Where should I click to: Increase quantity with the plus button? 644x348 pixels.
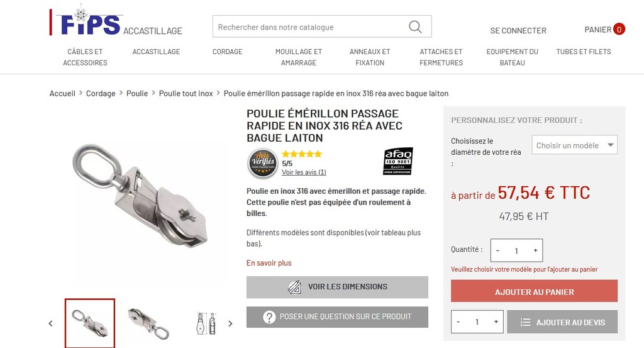click(535, 250)
